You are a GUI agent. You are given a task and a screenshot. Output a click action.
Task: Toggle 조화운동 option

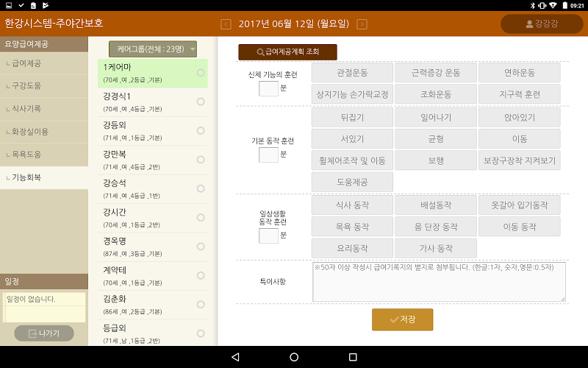coord(436,94)
